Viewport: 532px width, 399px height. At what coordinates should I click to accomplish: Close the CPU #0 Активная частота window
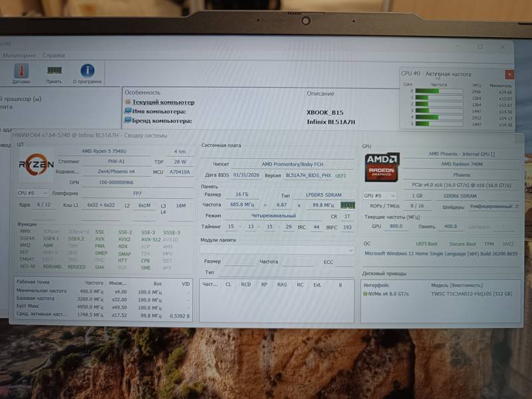tap(509, 74)
